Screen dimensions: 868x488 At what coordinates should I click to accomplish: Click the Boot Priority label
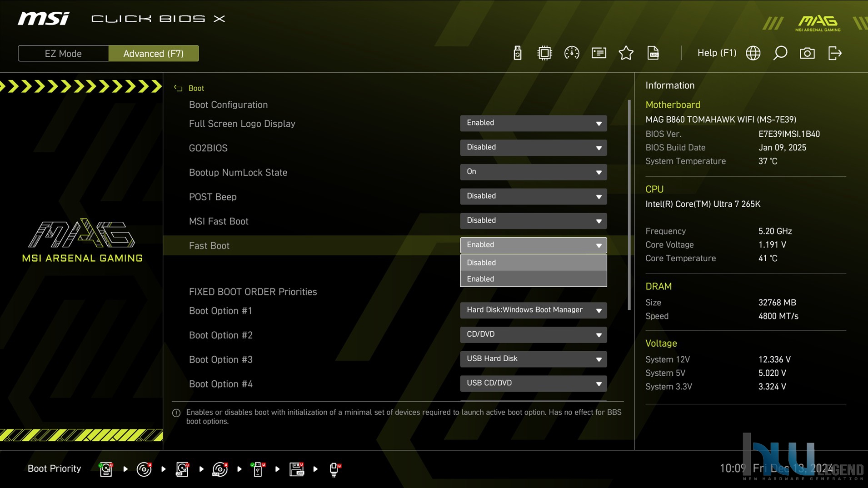pyautogui.click(x=54, y=468)
